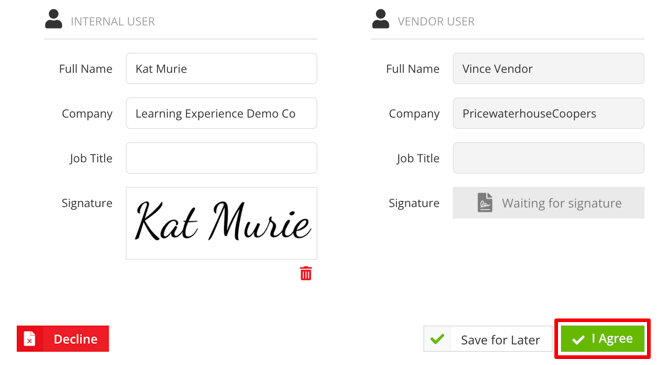Click the Decline button's document icon
670x365 pixels.
tap(29, 339)
